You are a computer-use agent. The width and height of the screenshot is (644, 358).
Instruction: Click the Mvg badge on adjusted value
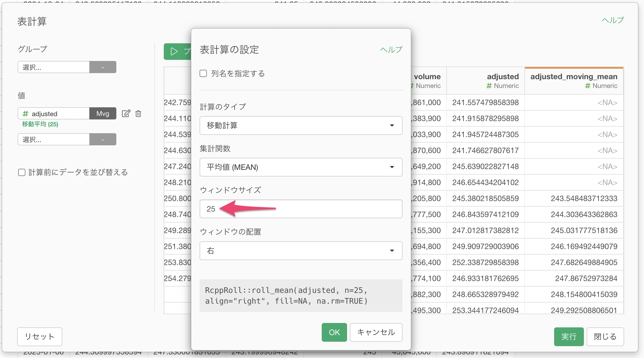point(103,113)
